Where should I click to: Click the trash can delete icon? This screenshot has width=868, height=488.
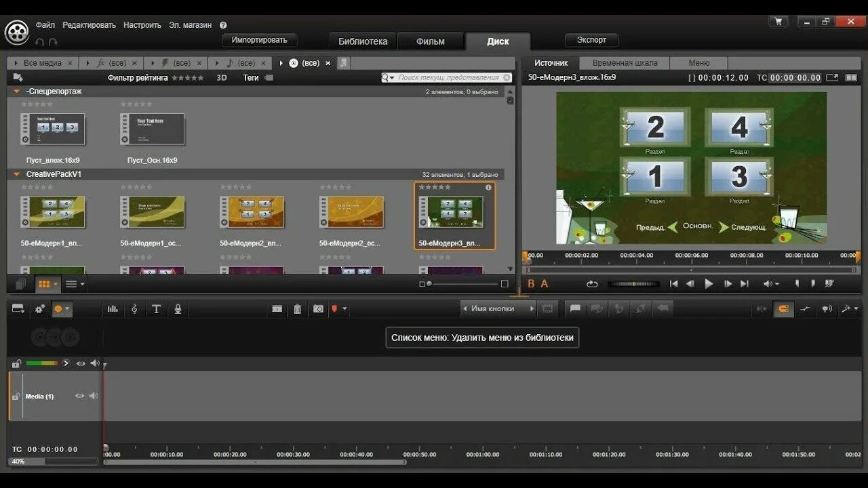pyautogui.click(x=297, y=309)
